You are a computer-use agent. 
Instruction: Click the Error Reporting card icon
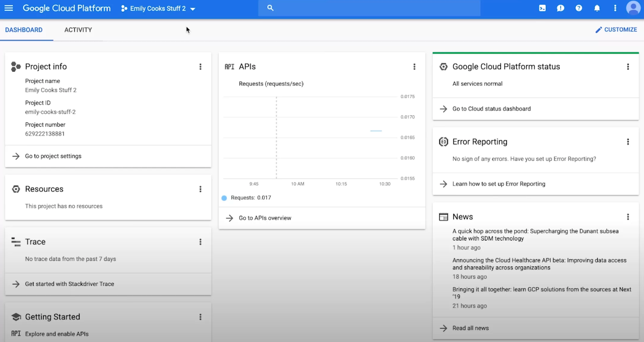pyautogui.click(x=443, y=142)
